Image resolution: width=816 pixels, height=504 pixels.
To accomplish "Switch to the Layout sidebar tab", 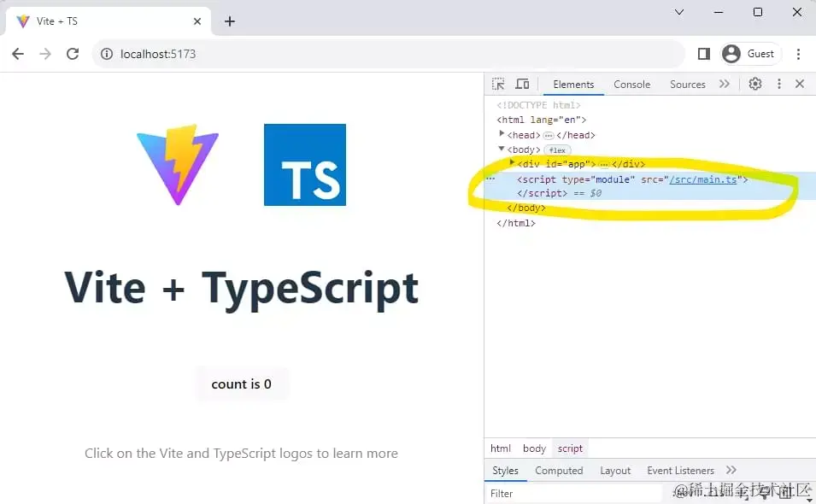I will coord(615,471).
